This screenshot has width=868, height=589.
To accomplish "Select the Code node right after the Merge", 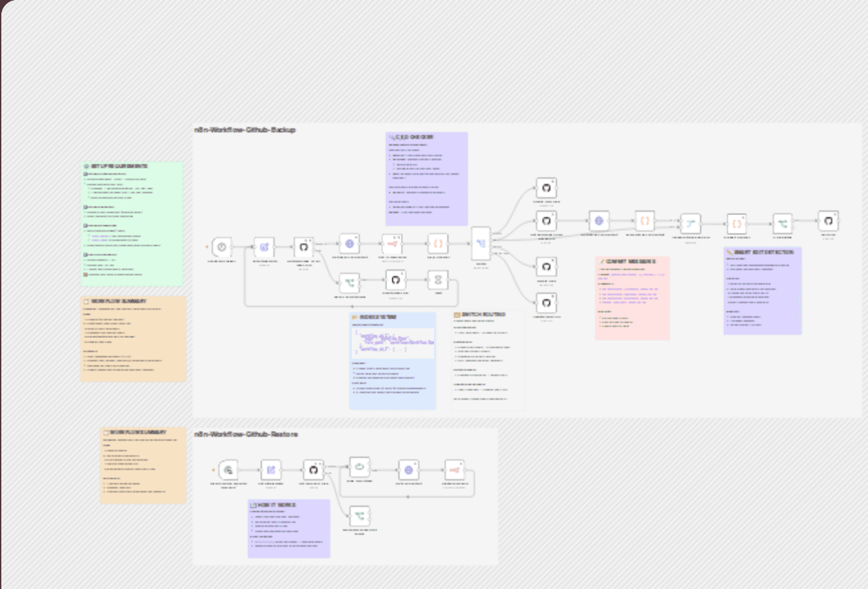I will tap(737, 224).
